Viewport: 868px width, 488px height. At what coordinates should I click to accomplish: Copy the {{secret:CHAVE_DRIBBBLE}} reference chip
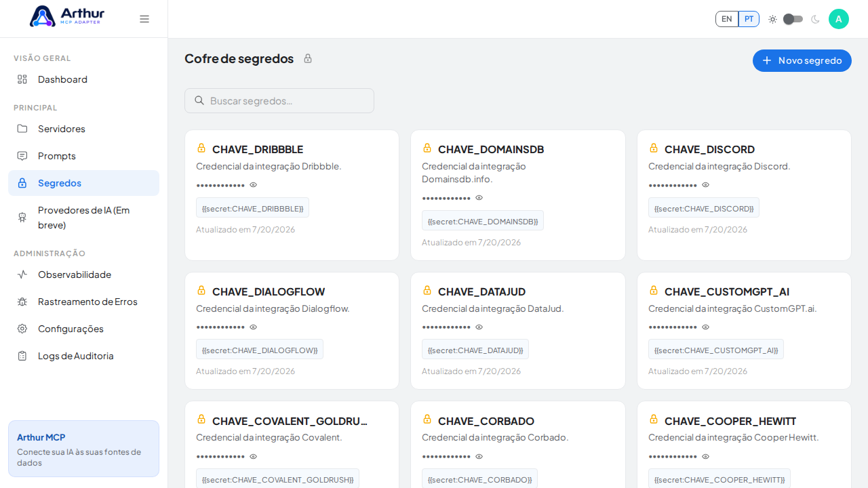(252, 208)
